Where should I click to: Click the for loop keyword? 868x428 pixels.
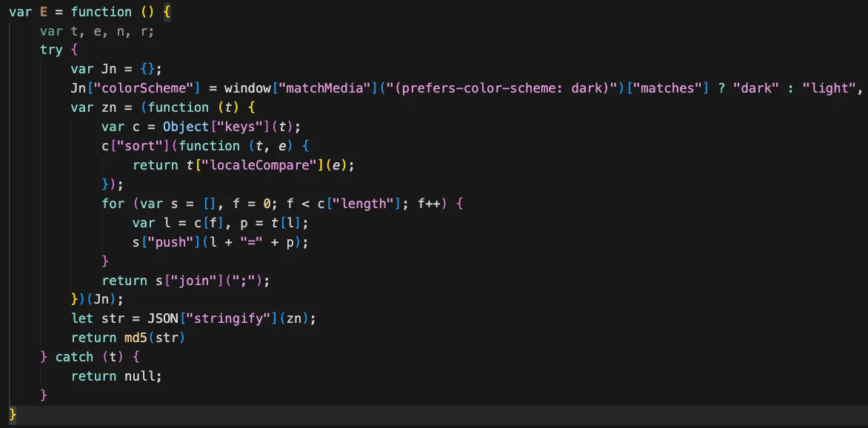pos(112,203)
